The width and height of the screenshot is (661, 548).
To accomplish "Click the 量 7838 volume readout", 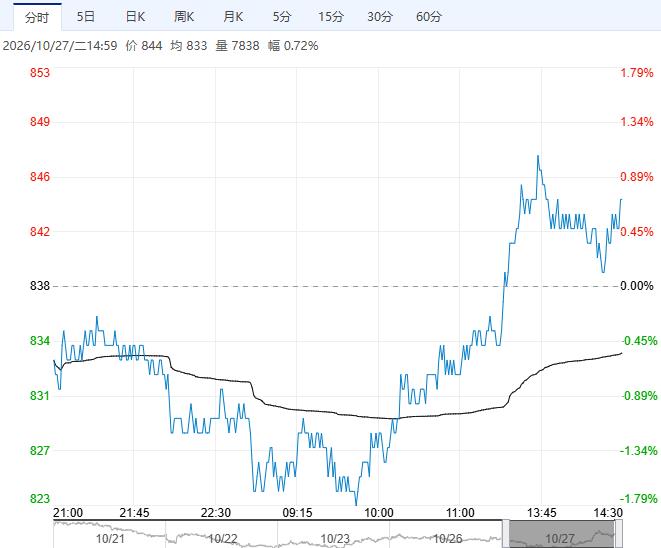I will [237, 46].
